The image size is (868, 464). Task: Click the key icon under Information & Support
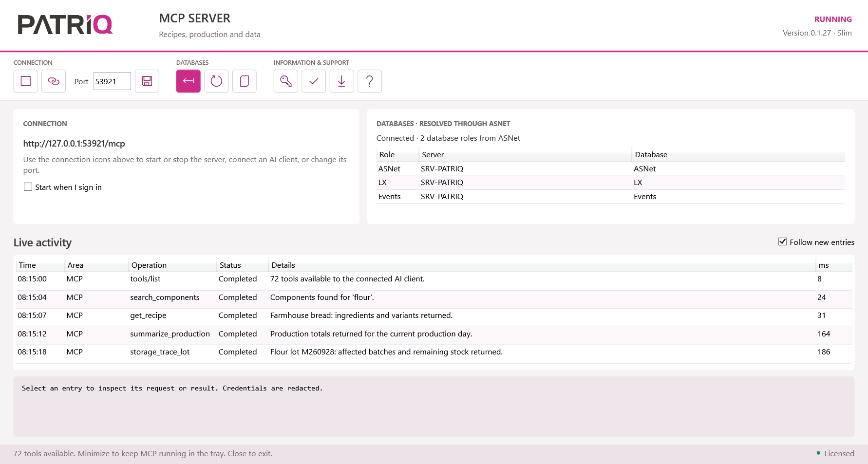click(286, 81)
